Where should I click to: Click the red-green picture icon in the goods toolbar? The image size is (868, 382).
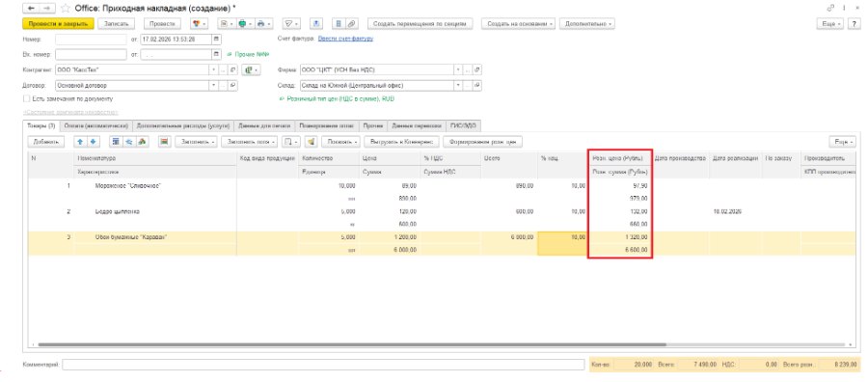164,142
